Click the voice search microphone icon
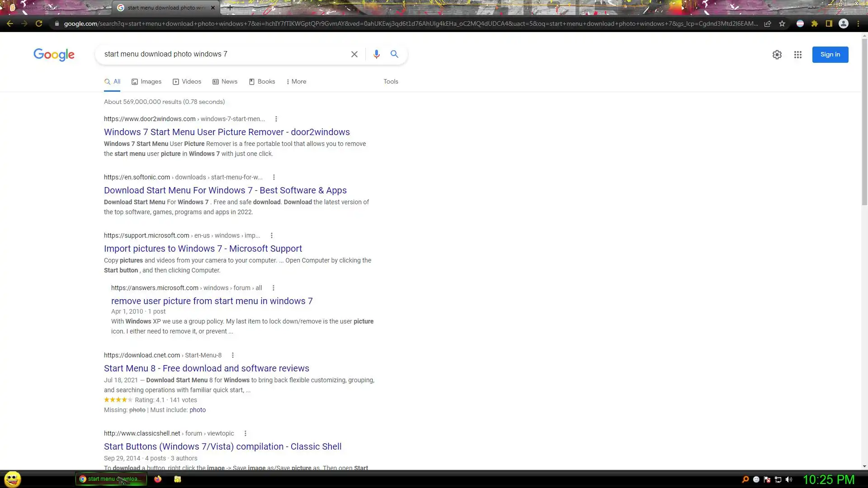 tap(376, 54)
